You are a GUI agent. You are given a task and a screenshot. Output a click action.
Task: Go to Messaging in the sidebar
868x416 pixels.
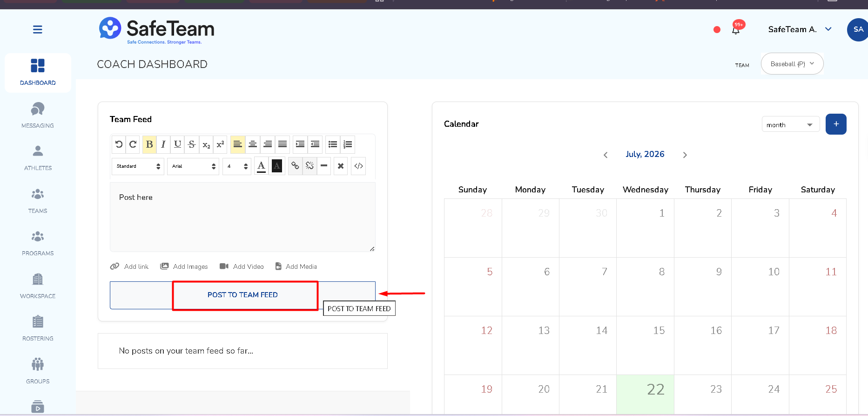(38, 116)
